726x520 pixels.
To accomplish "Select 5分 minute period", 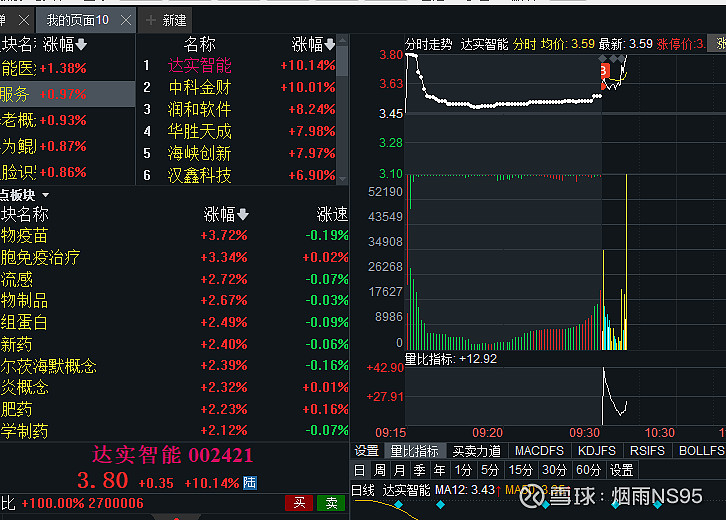I will pyautogui.click(x=490, y=470).
